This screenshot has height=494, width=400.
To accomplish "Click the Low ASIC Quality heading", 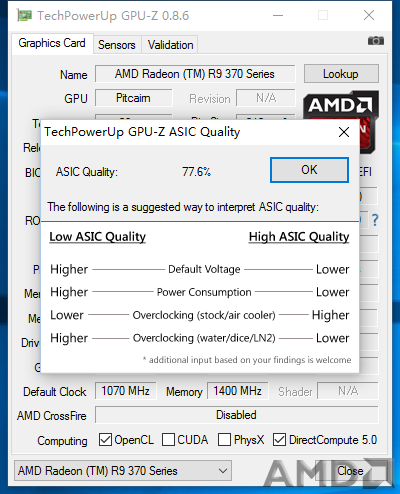I will pyautogui.click(x=97, y=237).
